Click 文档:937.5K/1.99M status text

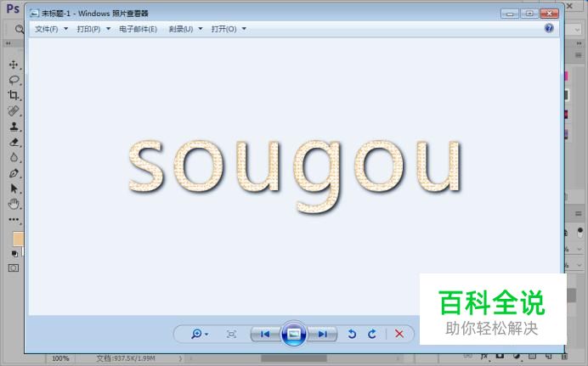point(126,358)
